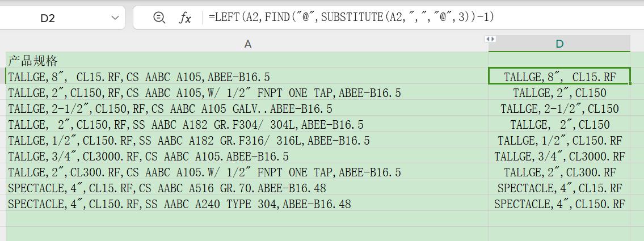Click the cell containing A105 GALV..ABEE-B16.5
The width and height of the screenshot is (644, 241).
247,108
